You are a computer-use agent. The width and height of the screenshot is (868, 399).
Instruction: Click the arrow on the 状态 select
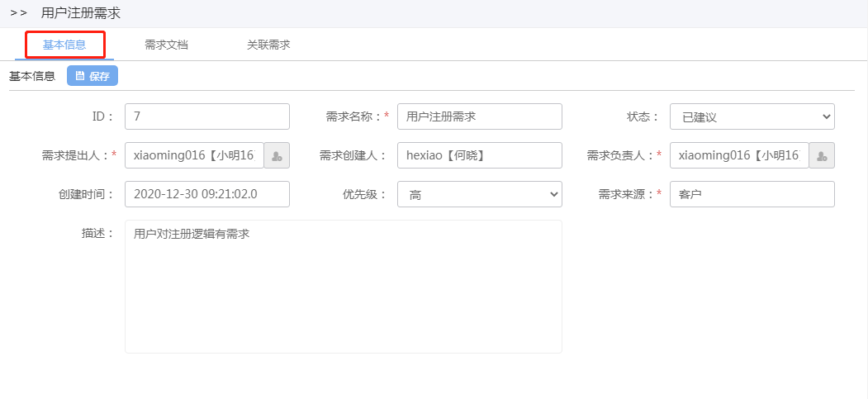(x=826, y=116)
